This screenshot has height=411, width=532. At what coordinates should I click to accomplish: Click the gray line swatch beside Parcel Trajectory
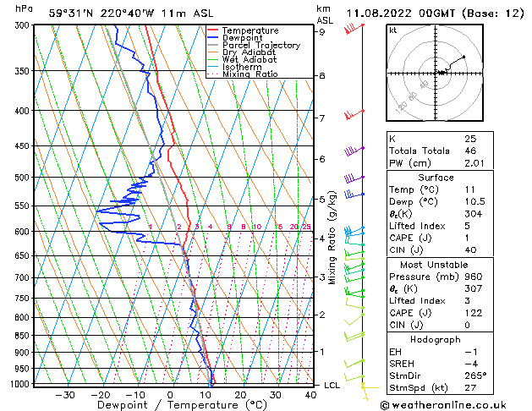213,45
